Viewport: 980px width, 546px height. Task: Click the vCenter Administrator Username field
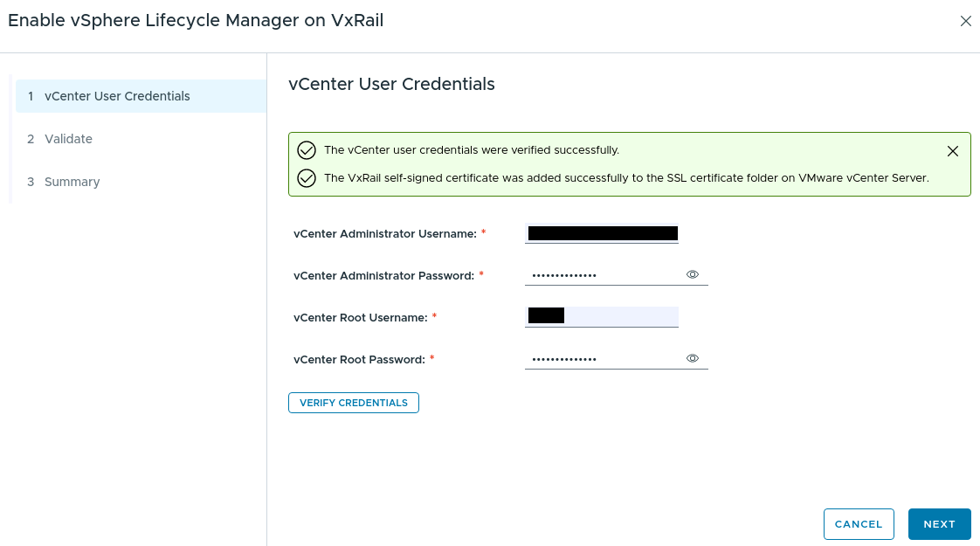[x=601, y=233]
